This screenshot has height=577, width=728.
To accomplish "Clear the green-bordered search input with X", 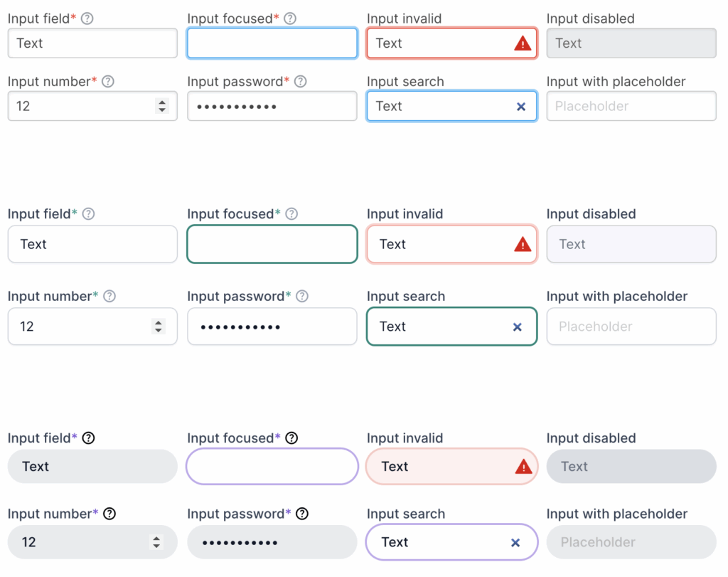I will 518,327.
